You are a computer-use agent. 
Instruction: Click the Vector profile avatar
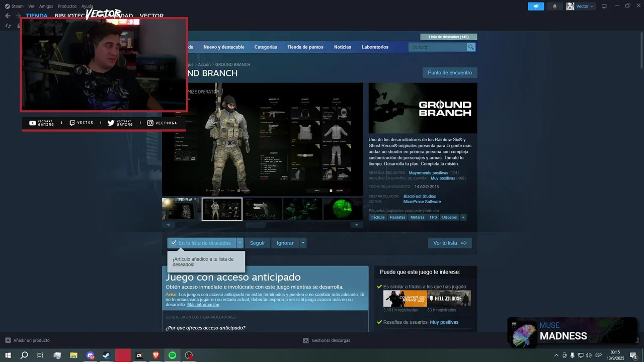pyautogui.click(x=570, y=6)
